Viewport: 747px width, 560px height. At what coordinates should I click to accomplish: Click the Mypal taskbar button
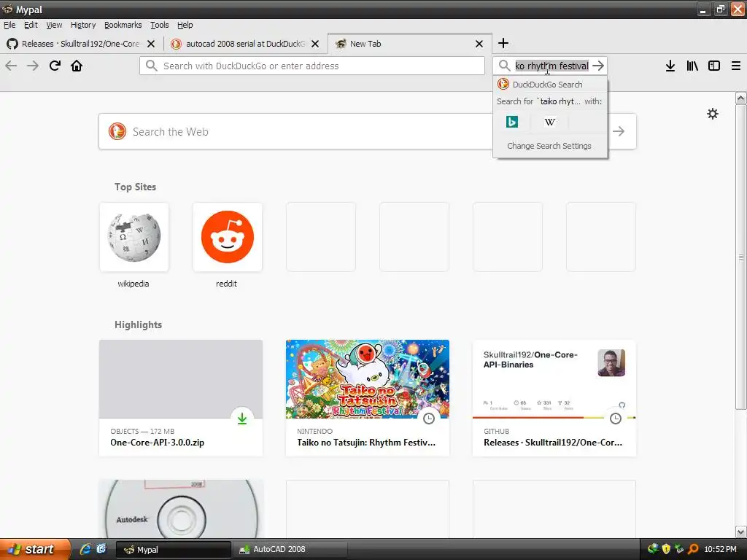pos(173,549)
